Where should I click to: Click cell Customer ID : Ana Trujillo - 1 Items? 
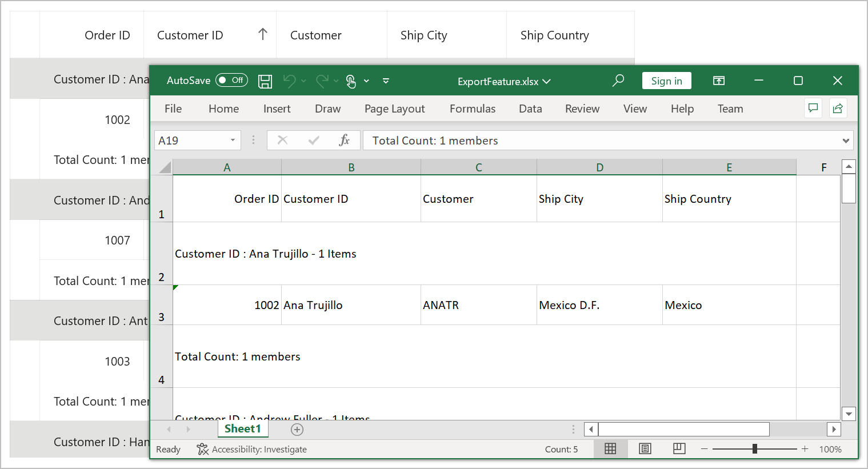point(485,254)
